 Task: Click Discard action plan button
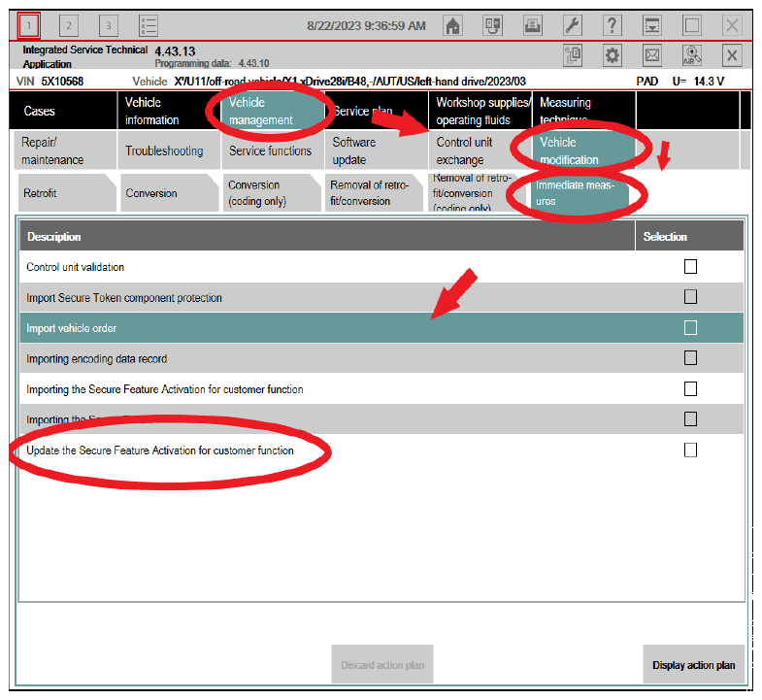(382, 665)
